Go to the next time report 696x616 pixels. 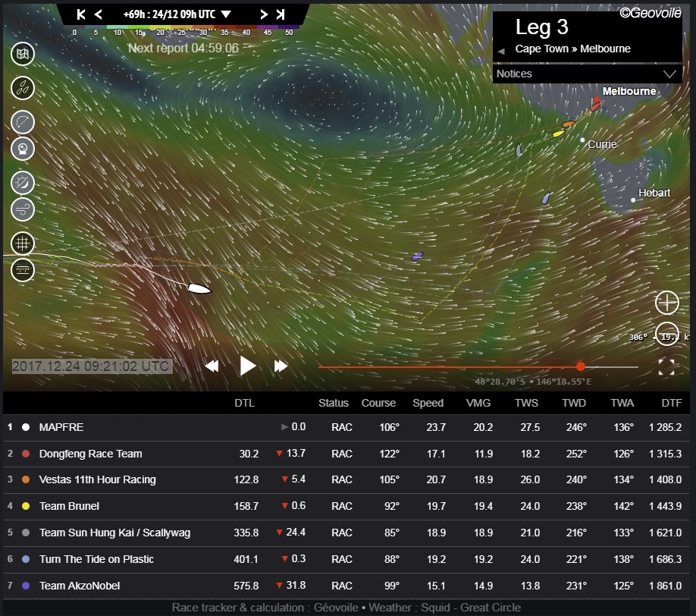click(x=264, y=14)
